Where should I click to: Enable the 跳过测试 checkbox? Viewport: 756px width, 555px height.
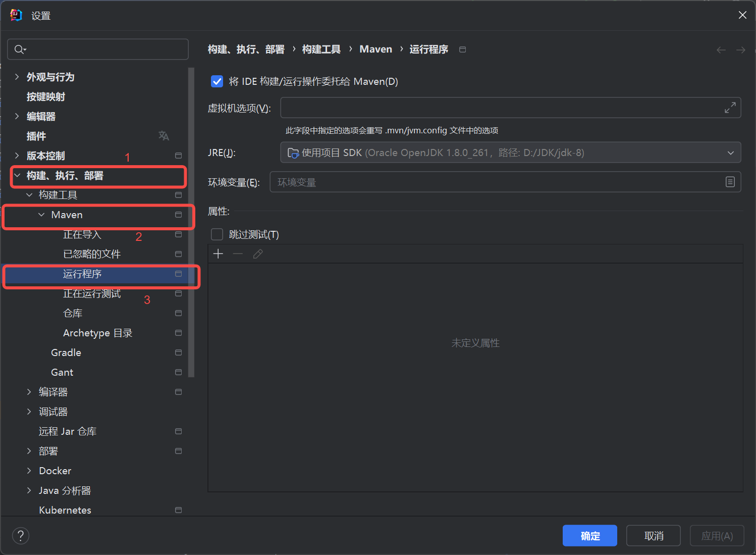pos(217,234)
